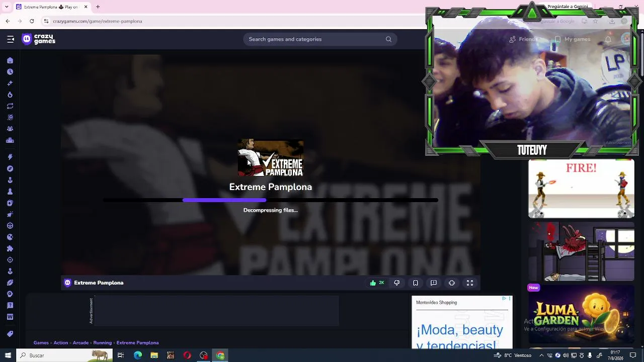Open the 8°C Ventoso weather widget
The width and height of the screenshot is (644, 362).
pyautogui.click(x=513, y=355)
